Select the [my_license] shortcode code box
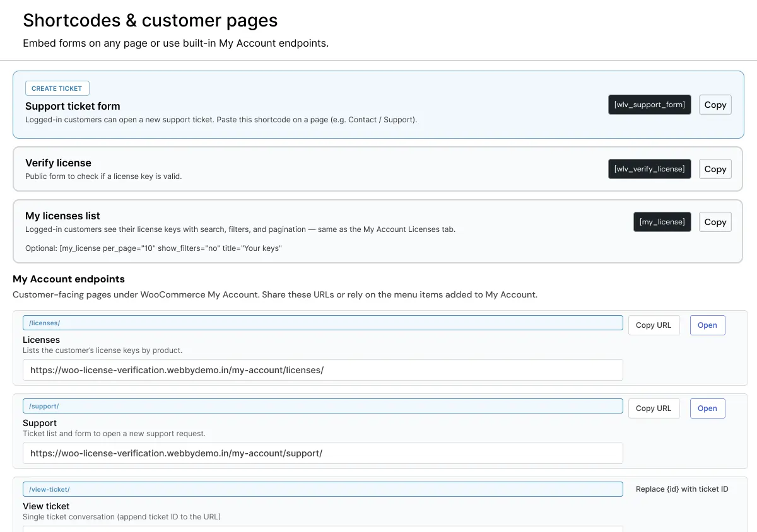 pyautogui.click(x=662, y=222)
